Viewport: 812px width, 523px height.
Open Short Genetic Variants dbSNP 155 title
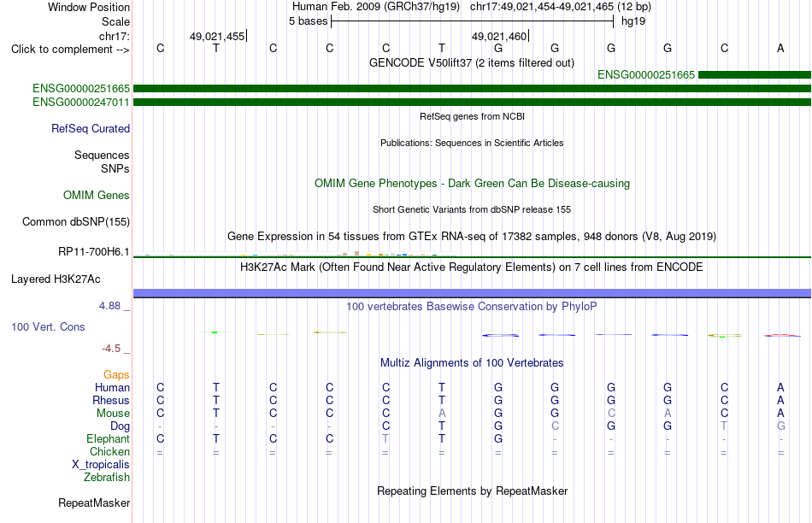pyautogui.click(x=472, y=209)
